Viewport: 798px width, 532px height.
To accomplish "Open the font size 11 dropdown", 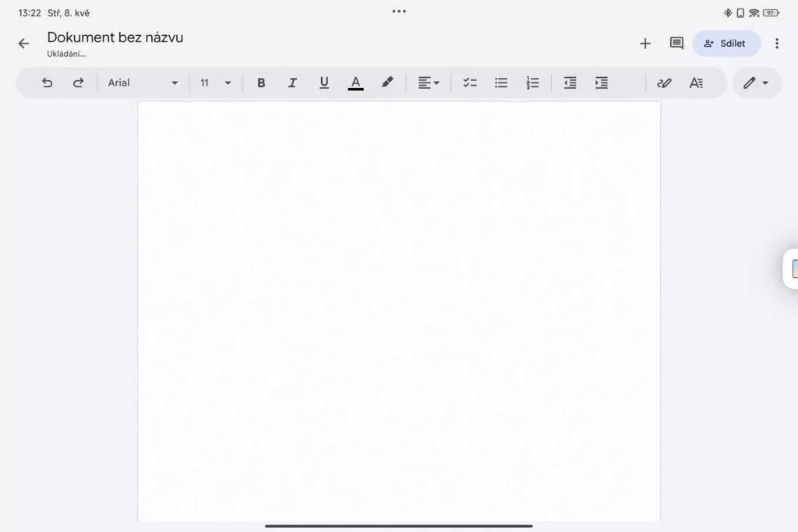I will point(216,83).
